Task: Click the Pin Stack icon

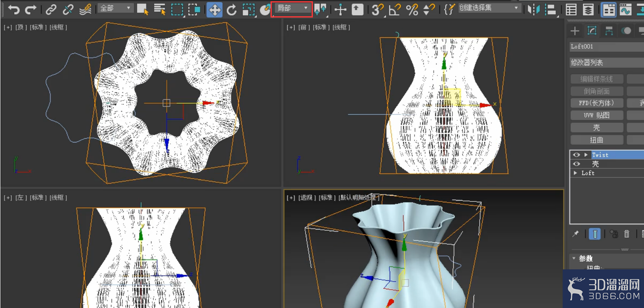Action: pos(575,234)
